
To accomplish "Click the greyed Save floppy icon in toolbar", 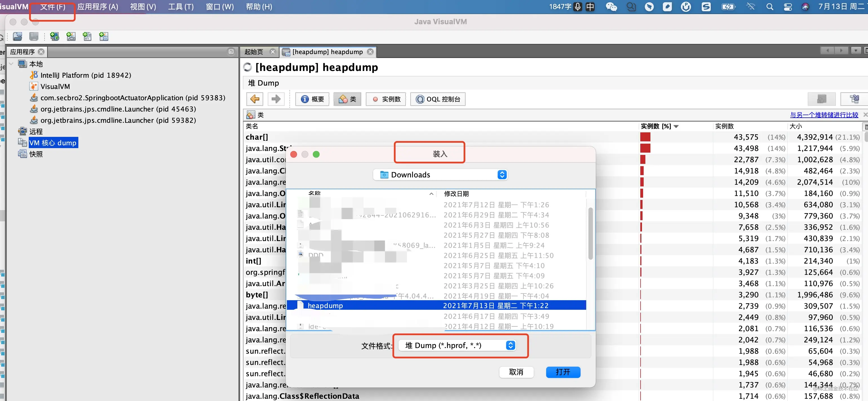I will pyautogui.click(x=34, y=36).
